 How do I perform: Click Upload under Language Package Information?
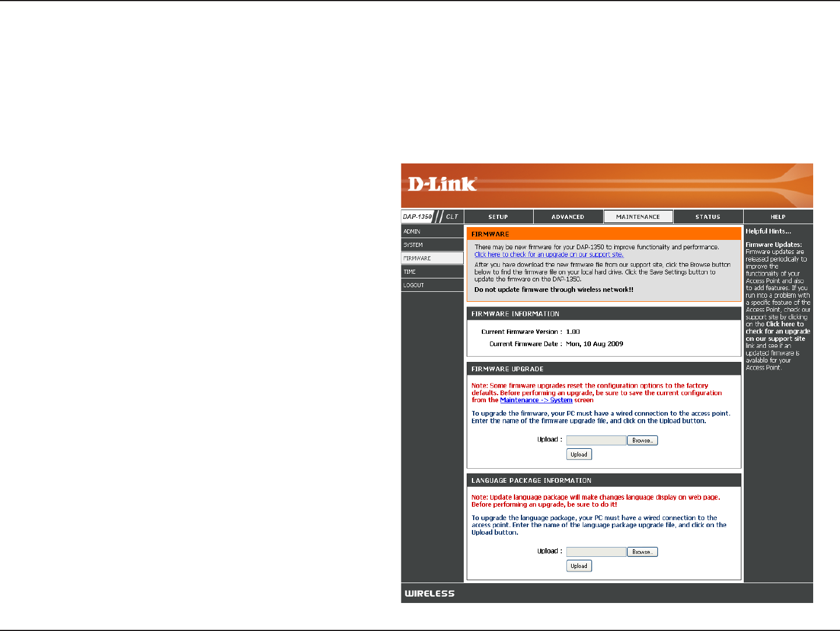(x=579, y=566)
